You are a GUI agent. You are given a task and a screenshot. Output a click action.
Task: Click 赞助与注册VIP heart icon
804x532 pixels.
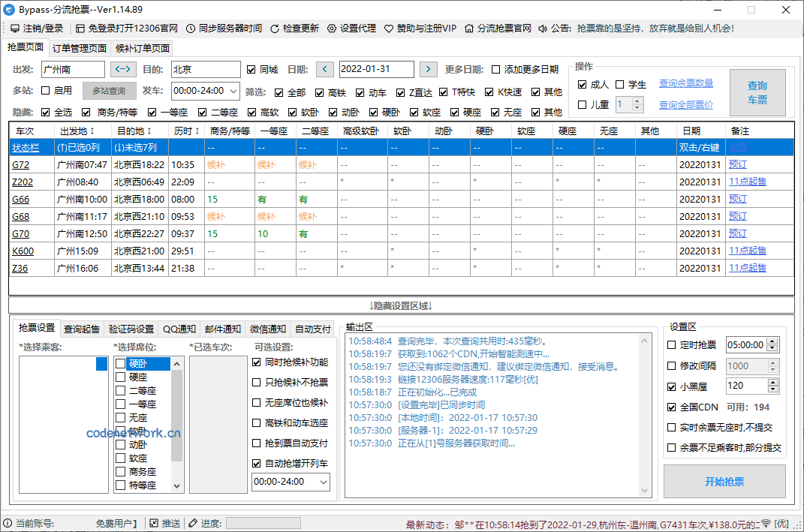coord(389,29)
